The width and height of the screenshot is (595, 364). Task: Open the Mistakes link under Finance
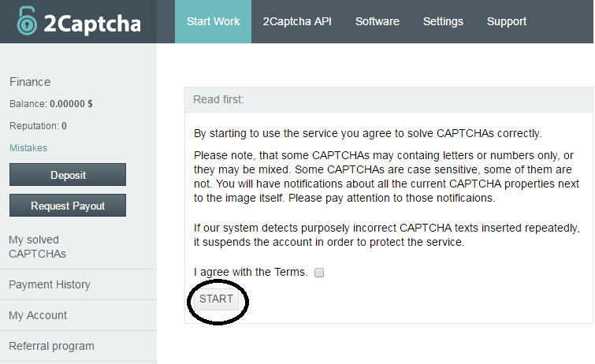28,148
